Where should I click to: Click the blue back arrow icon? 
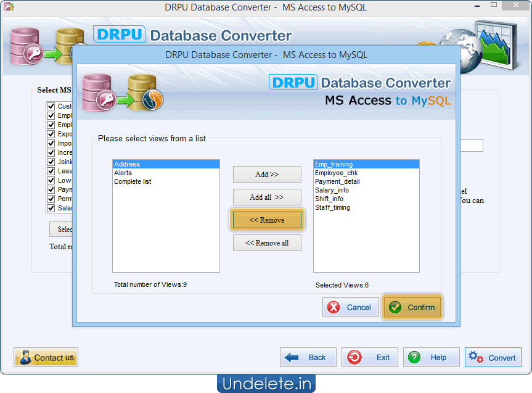(x=292, y=357)
